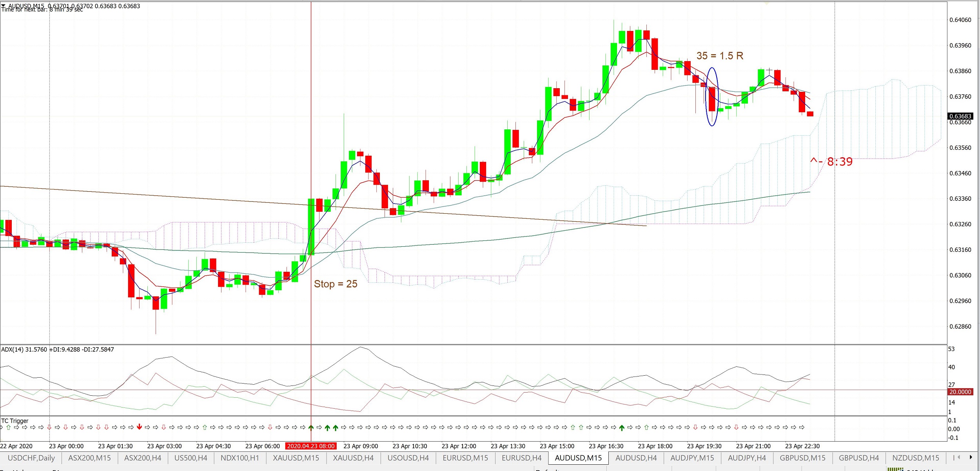Click the current price label 0.63683
Viewport: 980px width, 471px height.
960,116
